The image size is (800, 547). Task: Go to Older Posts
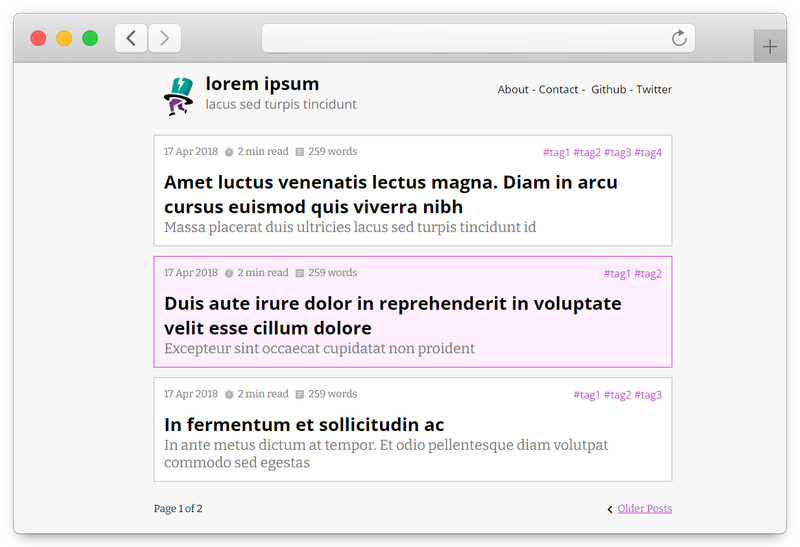pos(644,509)
